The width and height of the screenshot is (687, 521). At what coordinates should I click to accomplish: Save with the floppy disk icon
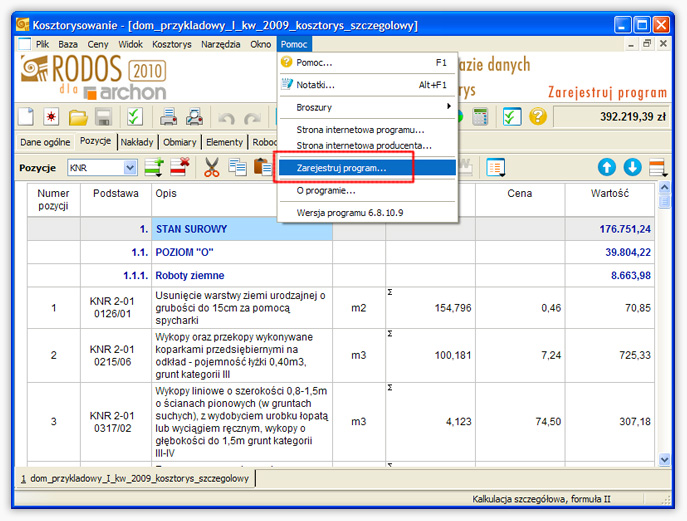[103, 117]
